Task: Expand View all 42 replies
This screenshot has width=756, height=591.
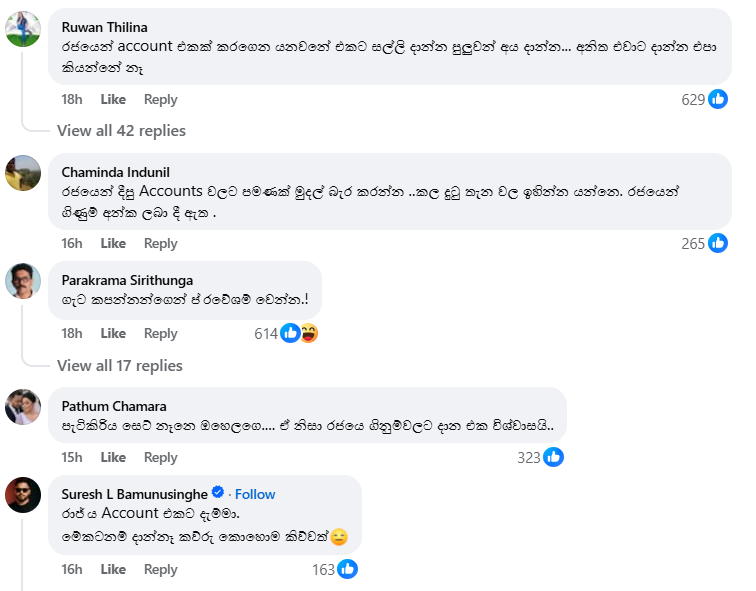Action: coord(121,130)
